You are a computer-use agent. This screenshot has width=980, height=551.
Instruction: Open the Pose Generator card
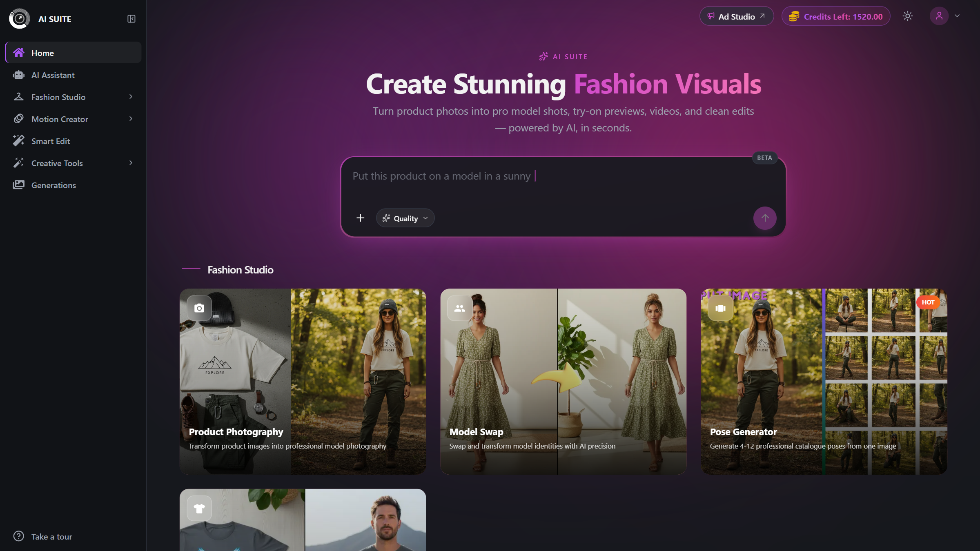(x=824, y=382)
